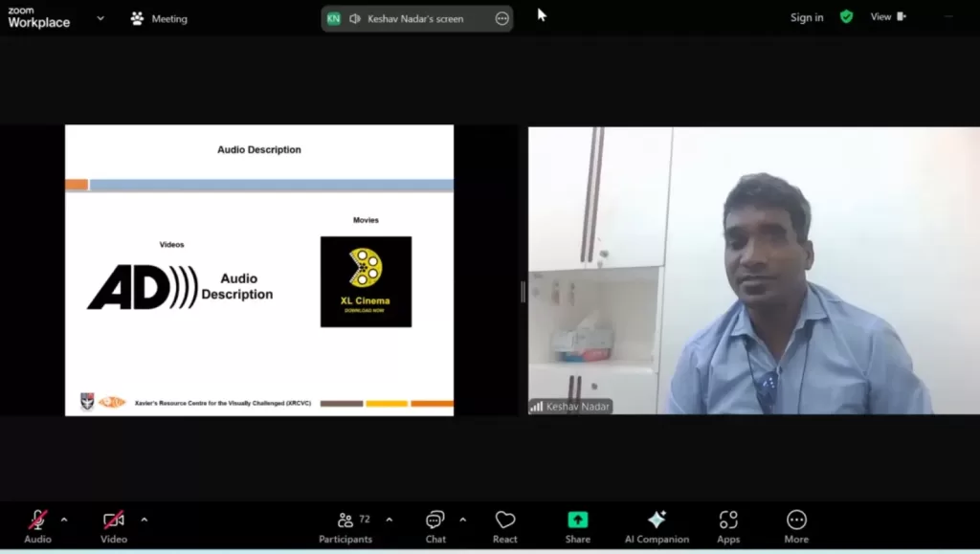980x554 pixels.
Task: Click the signal strength icon beside Keshav Nadar
Action: tap(537, 407)
